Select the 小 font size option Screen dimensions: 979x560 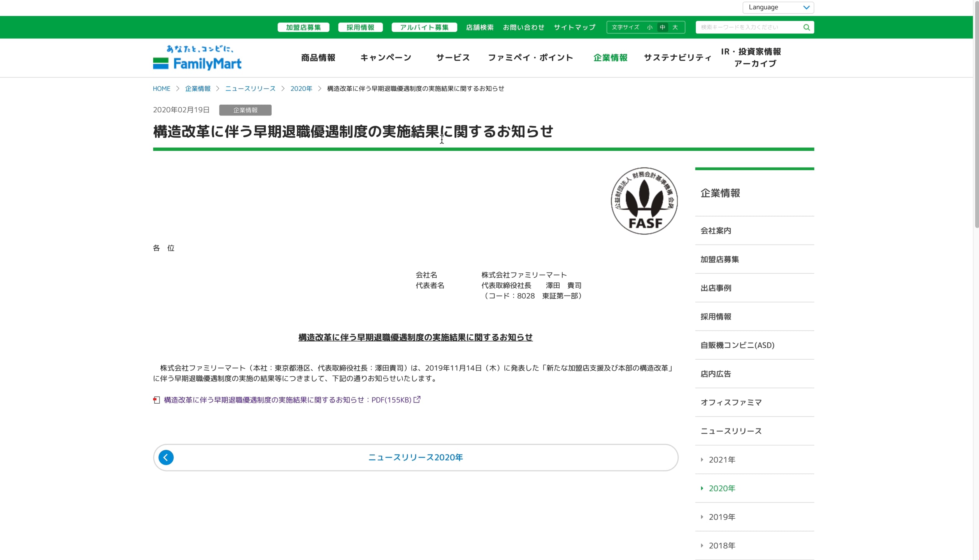coord(649,27)
